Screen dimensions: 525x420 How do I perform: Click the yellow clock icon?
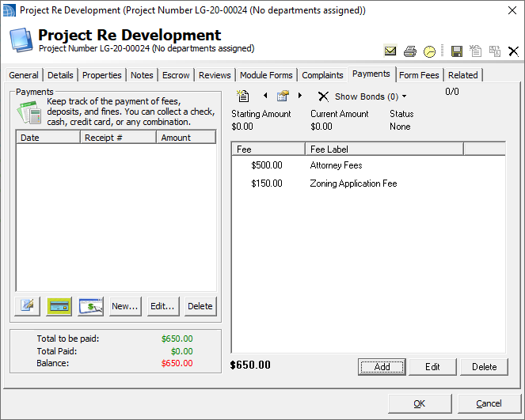coord(429,51)
